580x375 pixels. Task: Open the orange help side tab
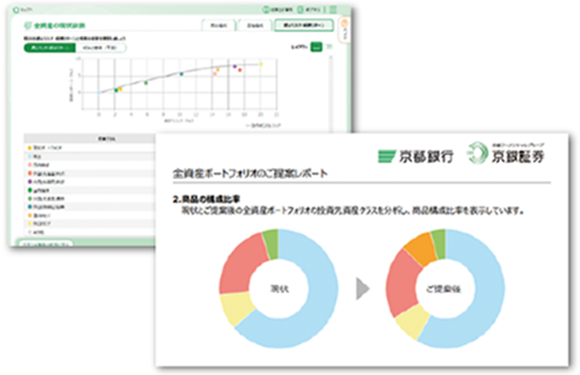[344, 30]
